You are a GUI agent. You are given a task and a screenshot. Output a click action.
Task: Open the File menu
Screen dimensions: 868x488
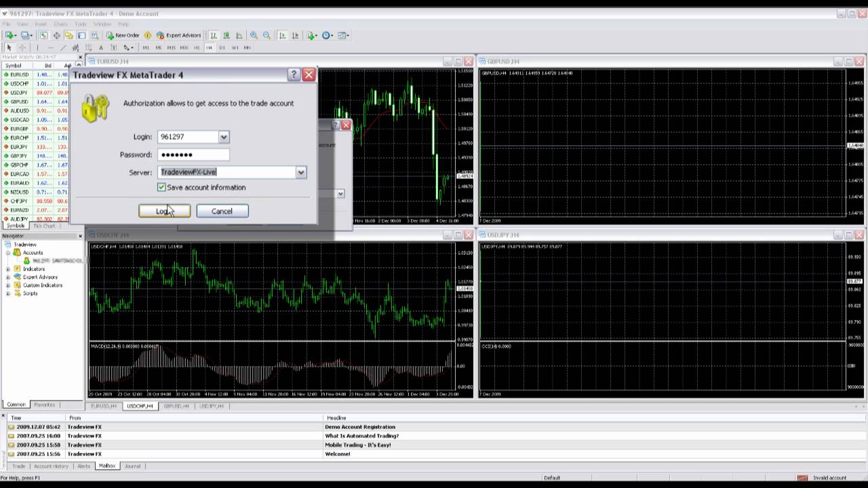tap(6, 24)
